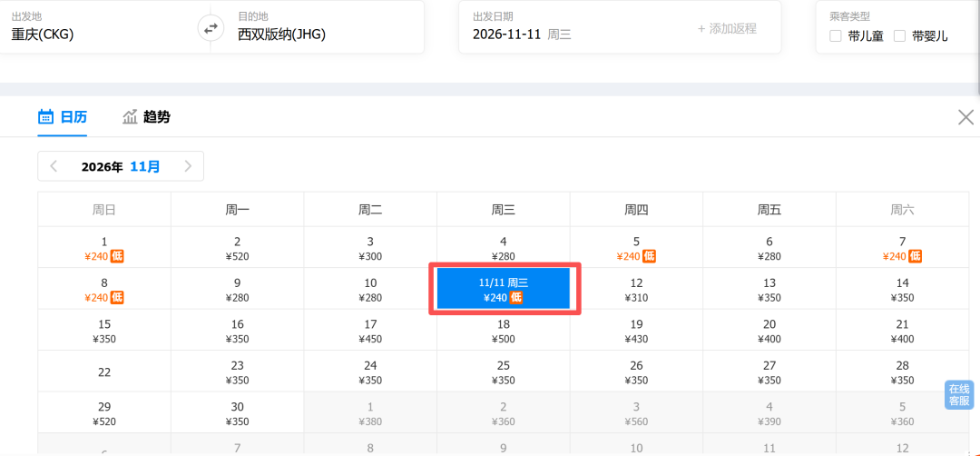
Task: Select greyed December 2 at ¥360
Action: (504, 412)
